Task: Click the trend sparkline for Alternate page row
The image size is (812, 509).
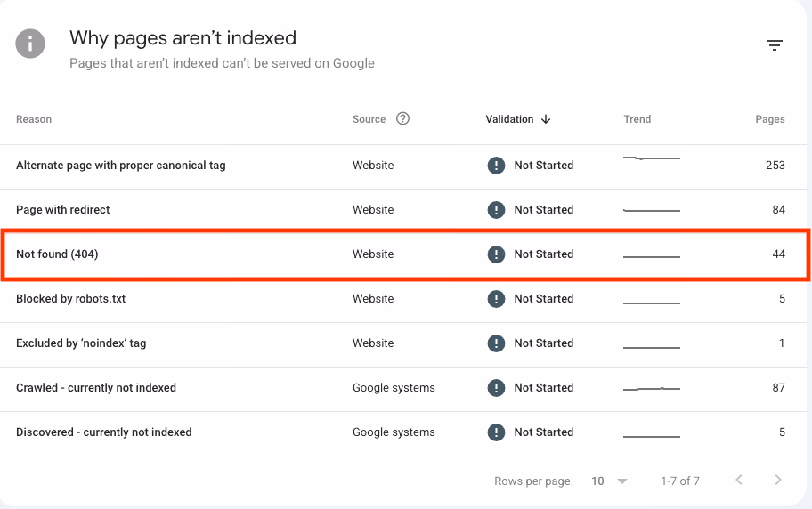Action: (652, 158)
